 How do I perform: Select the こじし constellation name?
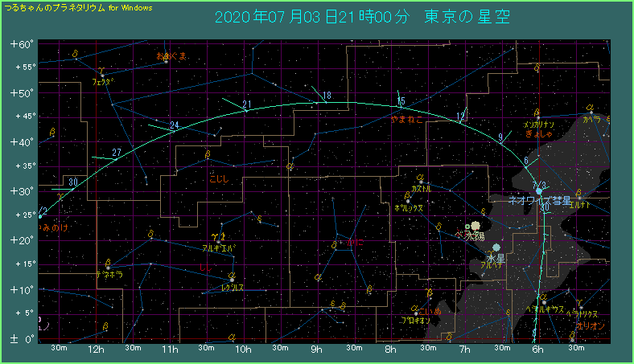218,179
